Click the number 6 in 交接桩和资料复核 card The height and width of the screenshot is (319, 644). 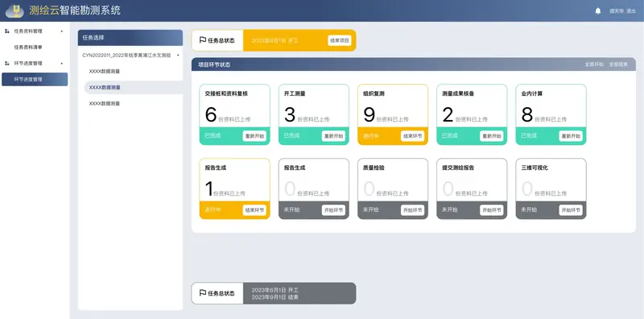(211, 114)
